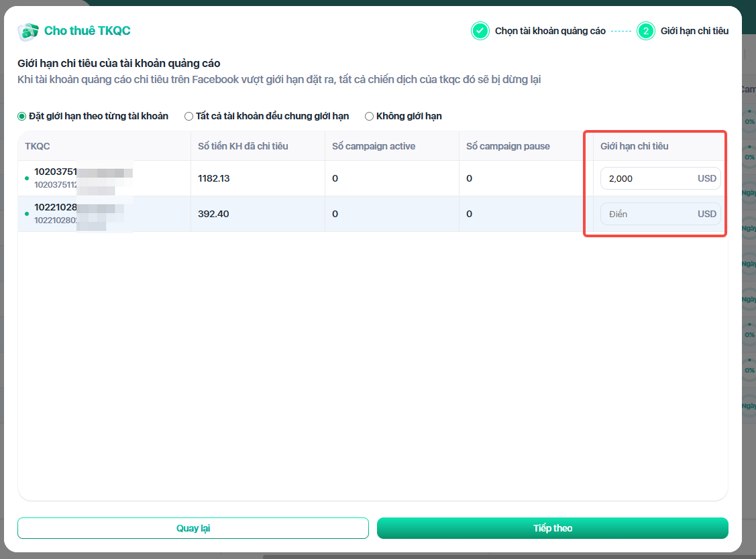Click the Cho thuê TKQC logo icon

coord(28,31)
